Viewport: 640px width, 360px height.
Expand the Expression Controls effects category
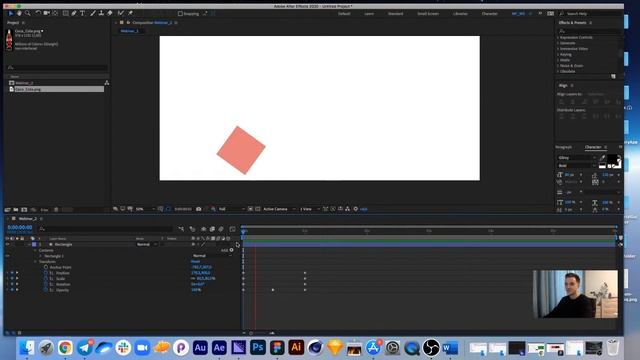tap(558, 37)
